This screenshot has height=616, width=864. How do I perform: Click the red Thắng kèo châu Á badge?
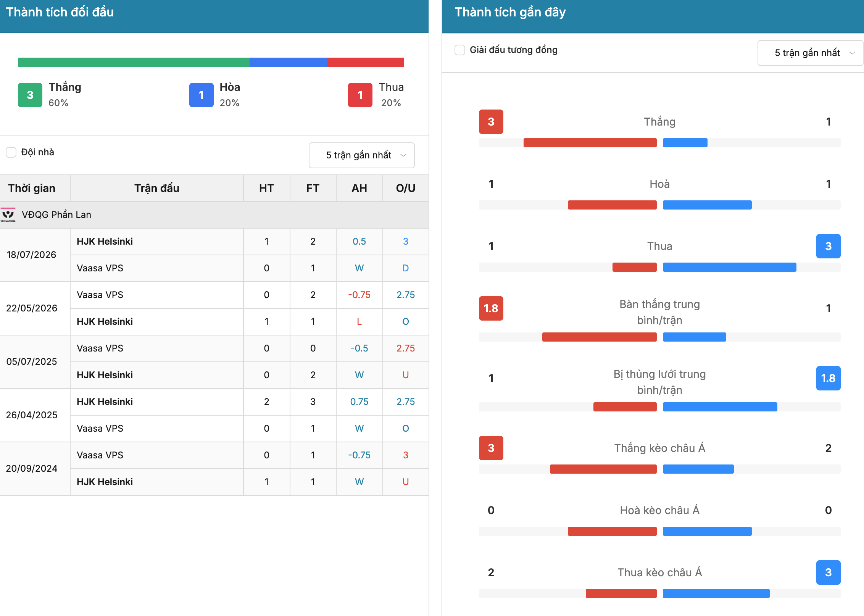pyautogui.click(x=491, y=448)
